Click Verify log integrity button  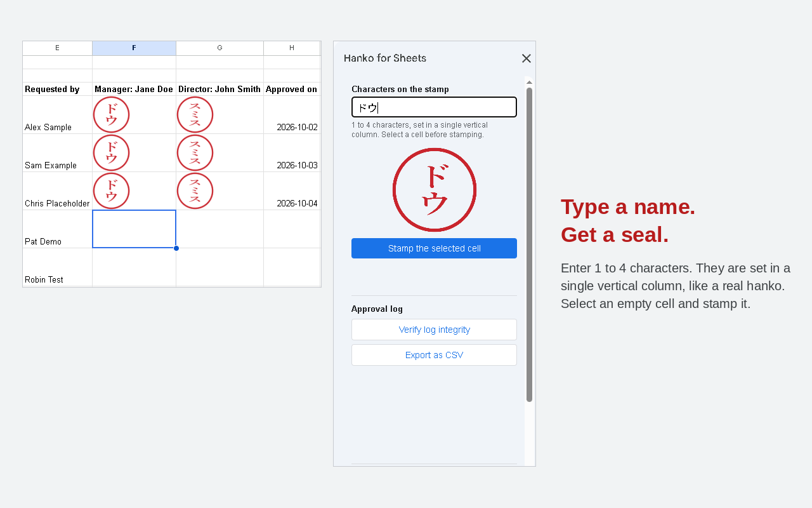coord(434,330)
